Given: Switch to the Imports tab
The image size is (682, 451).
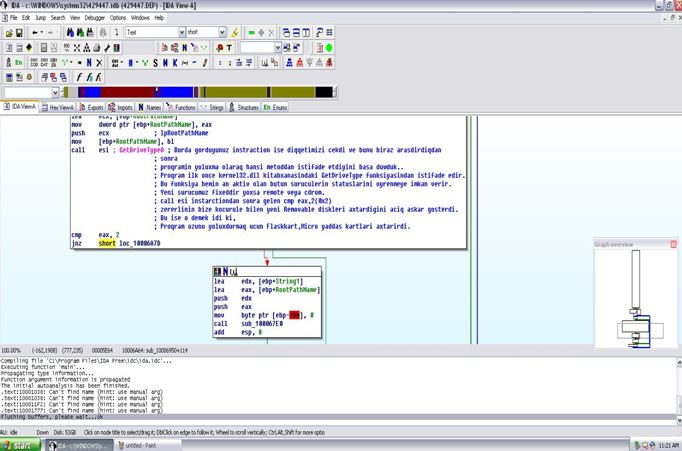Looking at the screenshot, I should click(x=120, y=107).
